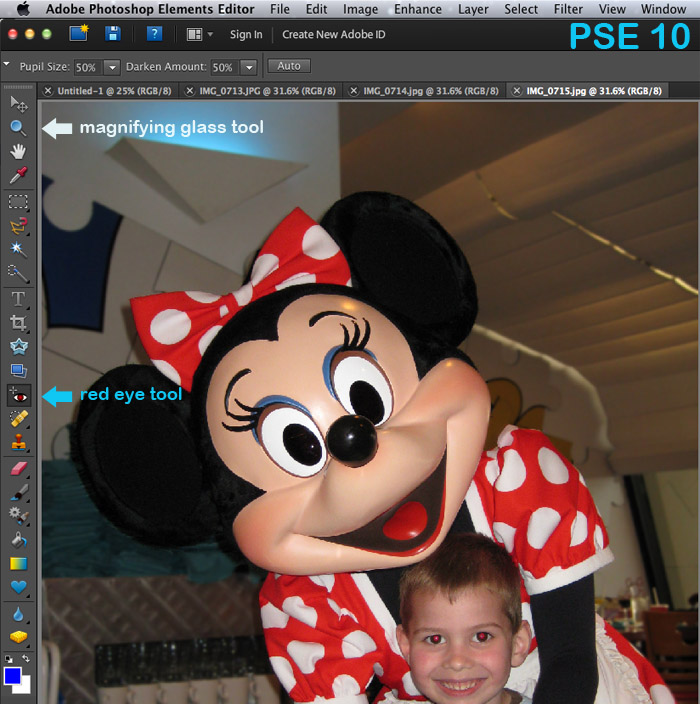The image size is (700, 704).
Task: Select the Clone Stamp tool
Action: tap(18, 442)
